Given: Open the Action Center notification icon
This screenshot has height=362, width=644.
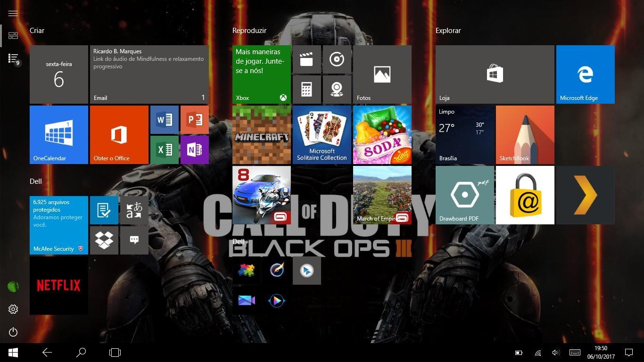Looking at the screenshot, I should click(628, 353).
